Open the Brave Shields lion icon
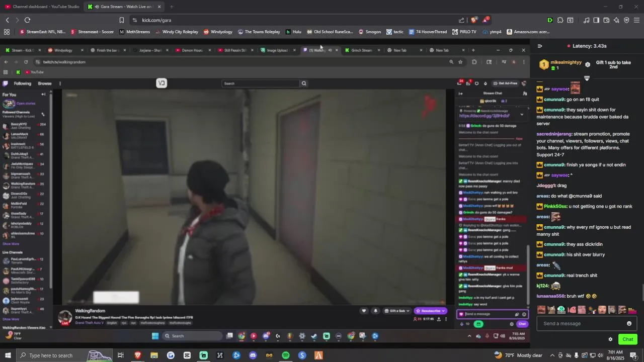 473,20
